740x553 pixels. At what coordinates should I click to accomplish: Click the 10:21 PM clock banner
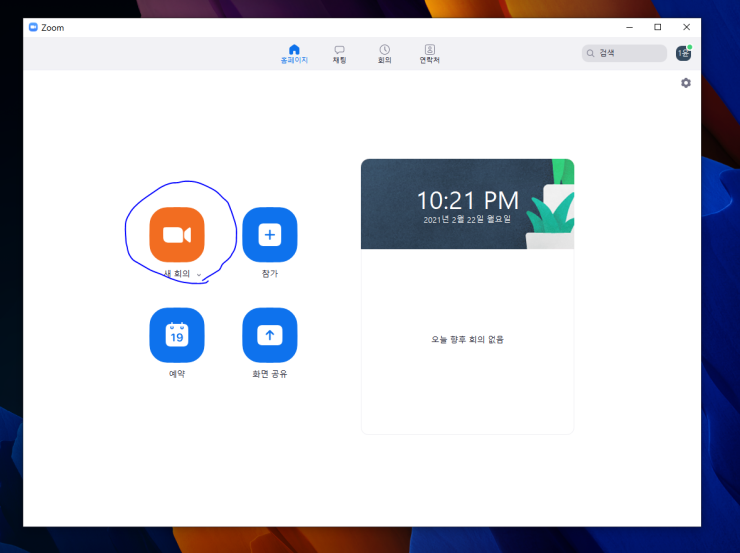[467, 204]
